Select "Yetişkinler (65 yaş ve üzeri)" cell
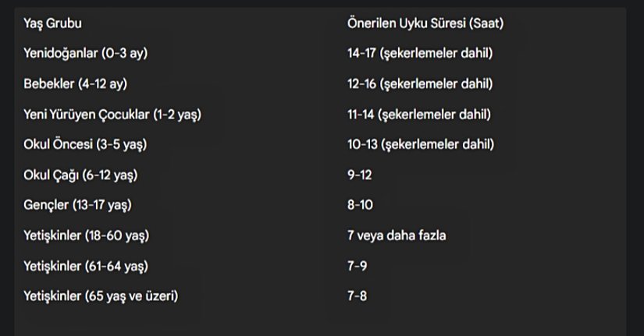 pos(101,296)
